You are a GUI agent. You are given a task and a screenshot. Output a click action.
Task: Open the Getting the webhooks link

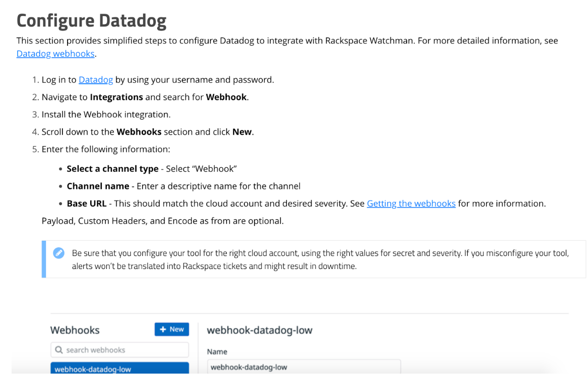(x=411, y=204)
